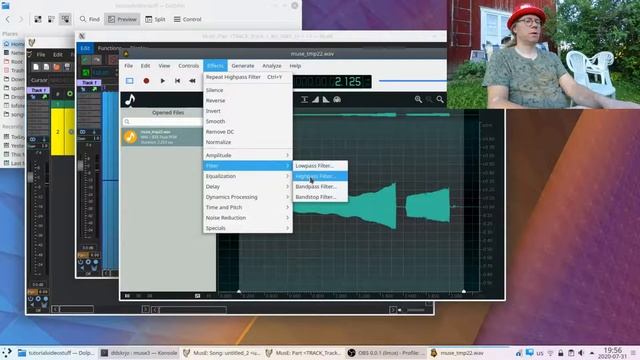Switch Dolphin to compact view mode
The height and width of the screenshot is (360, 640).
(x=51, y=19)
